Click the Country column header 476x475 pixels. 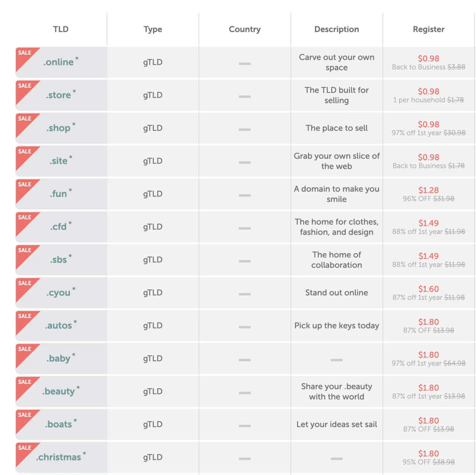(x=245, y=29)
